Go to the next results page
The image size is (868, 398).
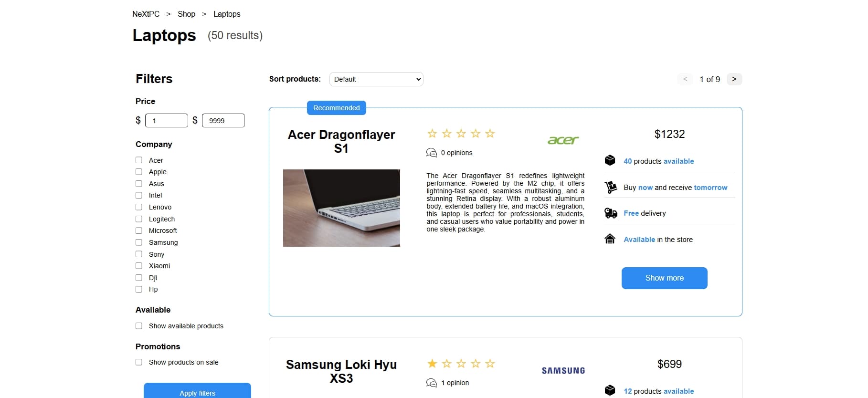pyautogui.click(x=734, y=79)
